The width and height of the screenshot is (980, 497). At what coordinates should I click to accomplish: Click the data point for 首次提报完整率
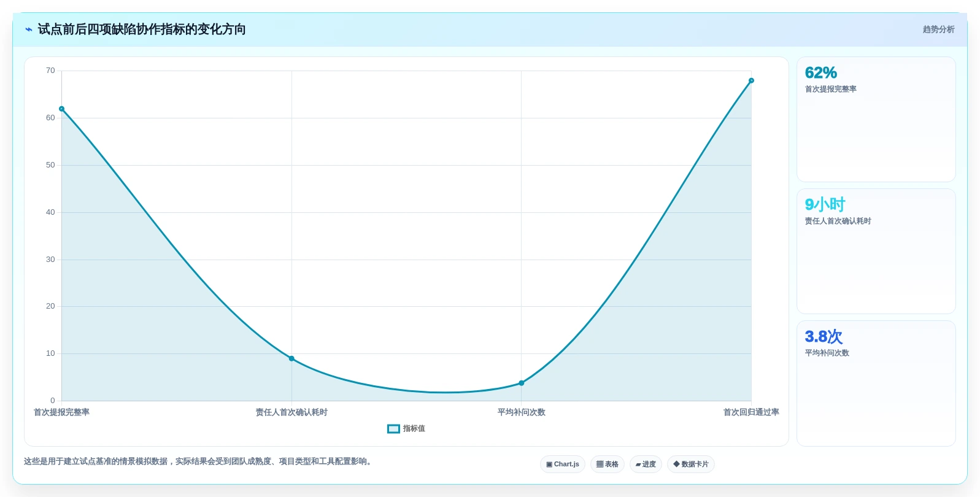[x=61, y=109]
